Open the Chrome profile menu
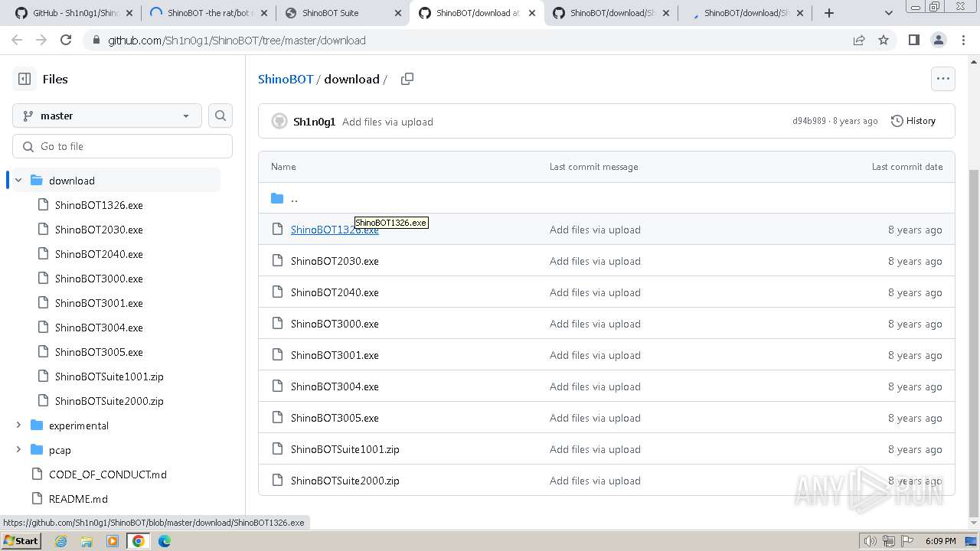The height and width of the screenshot is (551, 980). (938, 40)
